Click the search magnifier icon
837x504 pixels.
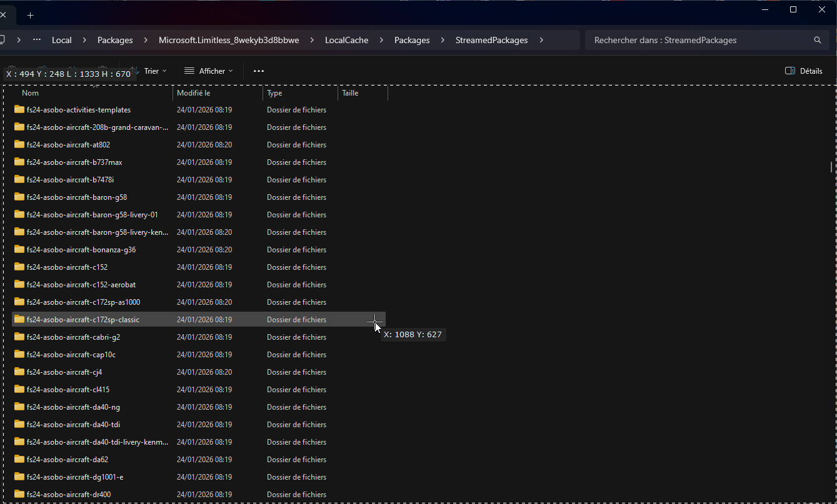[817, 40]
